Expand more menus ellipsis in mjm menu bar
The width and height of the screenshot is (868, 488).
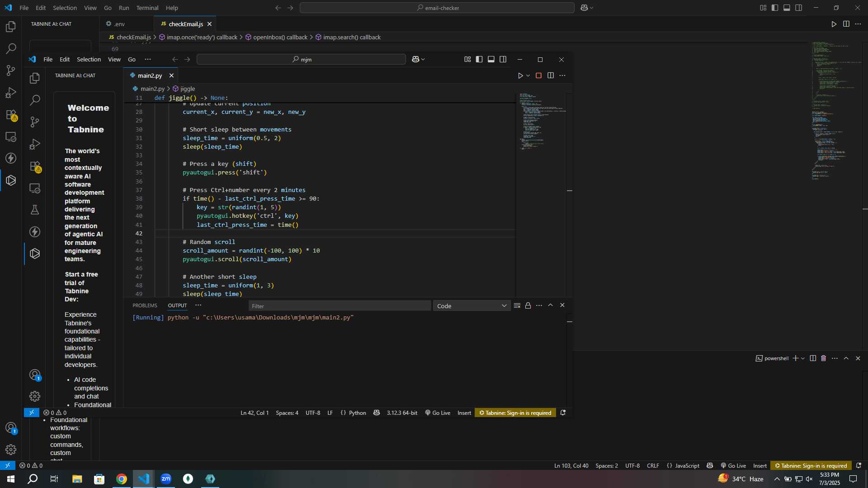(148, 59)
